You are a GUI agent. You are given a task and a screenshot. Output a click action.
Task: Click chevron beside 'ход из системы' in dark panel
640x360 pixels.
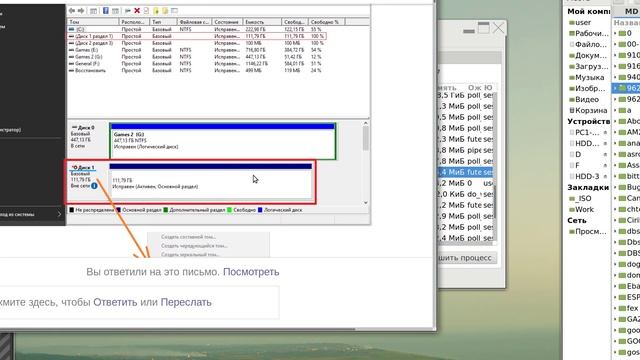[59, 214]
